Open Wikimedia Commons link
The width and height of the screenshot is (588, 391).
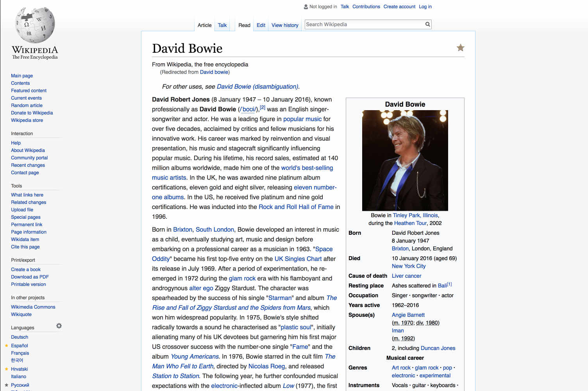coord(33,307)
